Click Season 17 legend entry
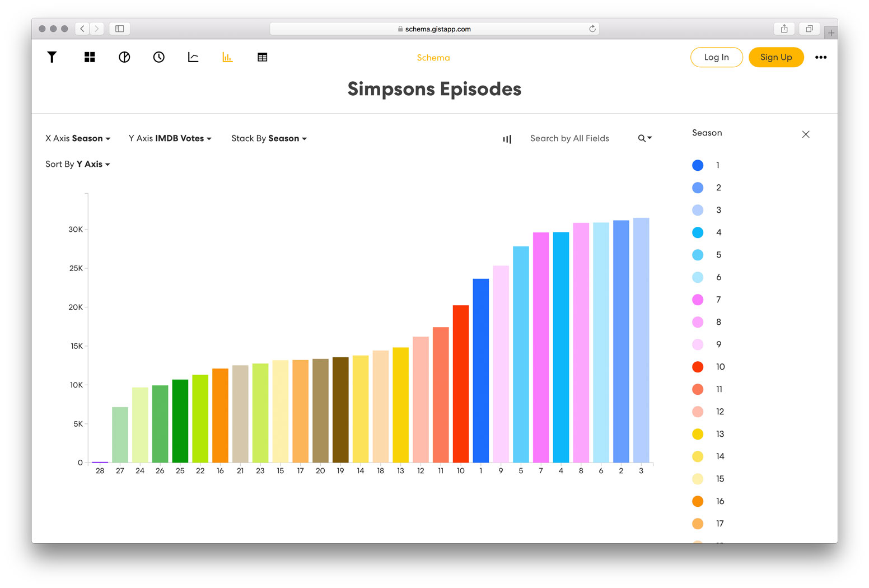Screen dimensions: 869x588 pyautogui.click(x=708, y=524)
